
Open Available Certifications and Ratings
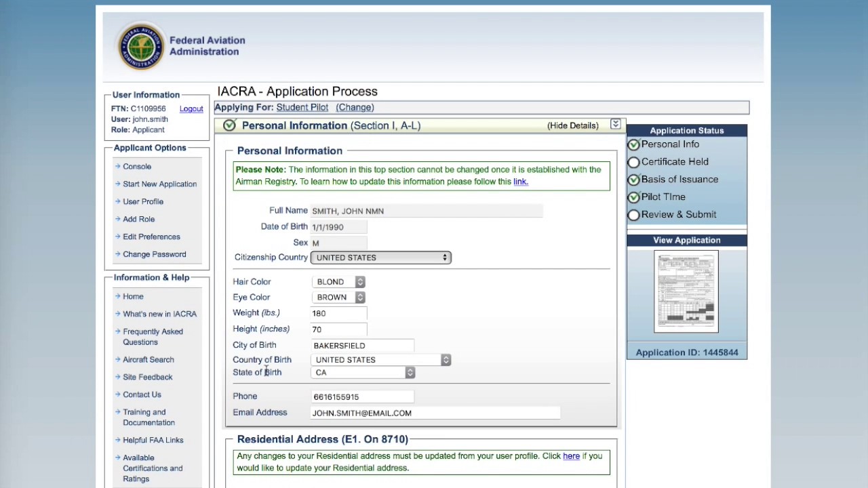[x=153, y=468]
